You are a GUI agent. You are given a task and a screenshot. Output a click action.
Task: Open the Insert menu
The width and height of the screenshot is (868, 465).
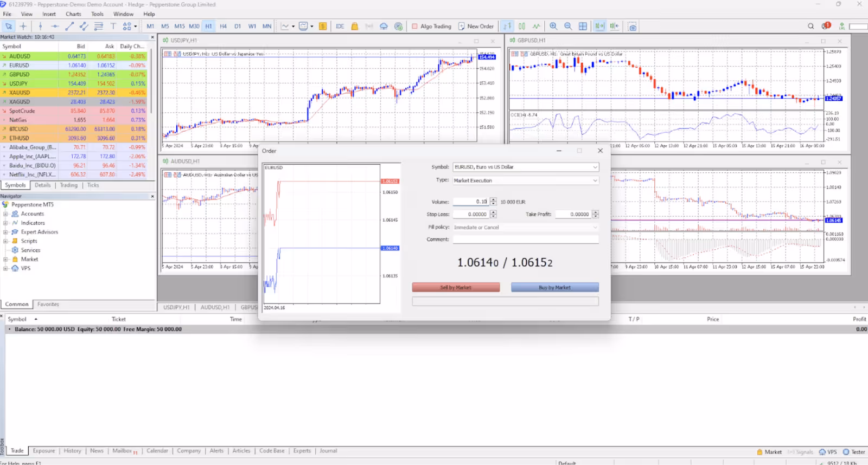point(49,14)
